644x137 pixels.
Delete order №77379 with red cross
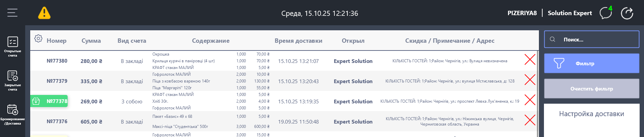point(530,80)
